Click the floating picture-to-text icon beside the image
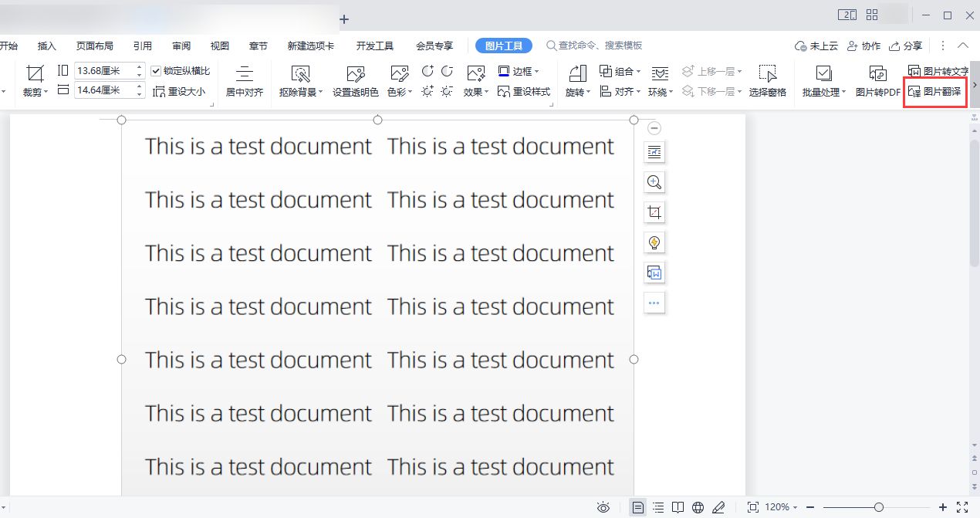980x518 pixels. tap(654, 273)
